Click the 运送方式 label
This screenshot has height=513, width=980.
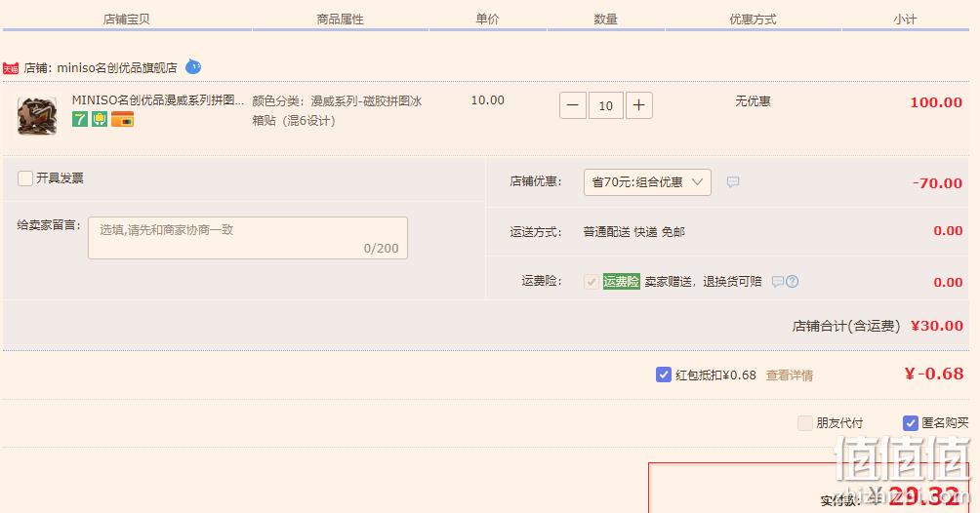click(x=536, y=232)
